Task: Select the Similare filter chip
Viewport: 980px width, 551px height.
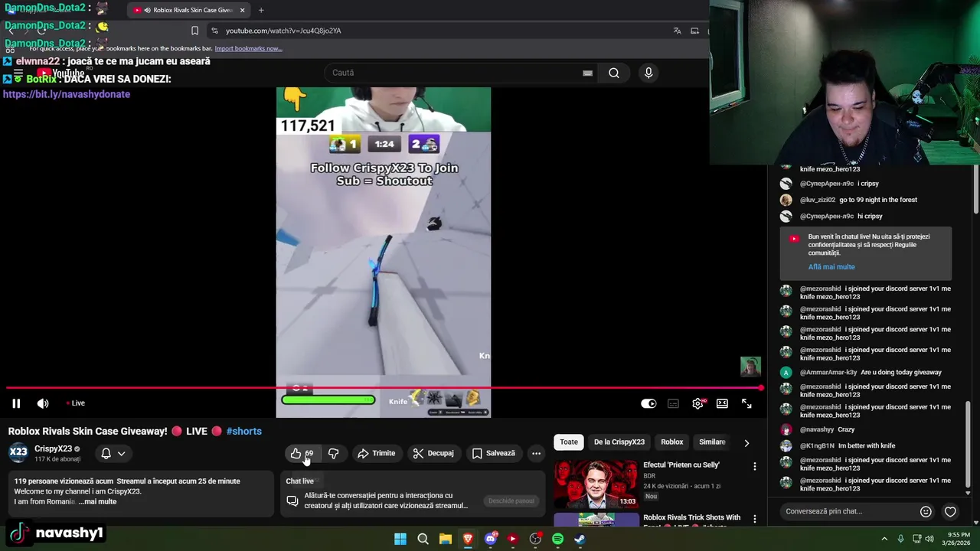Action: (712, 442)
